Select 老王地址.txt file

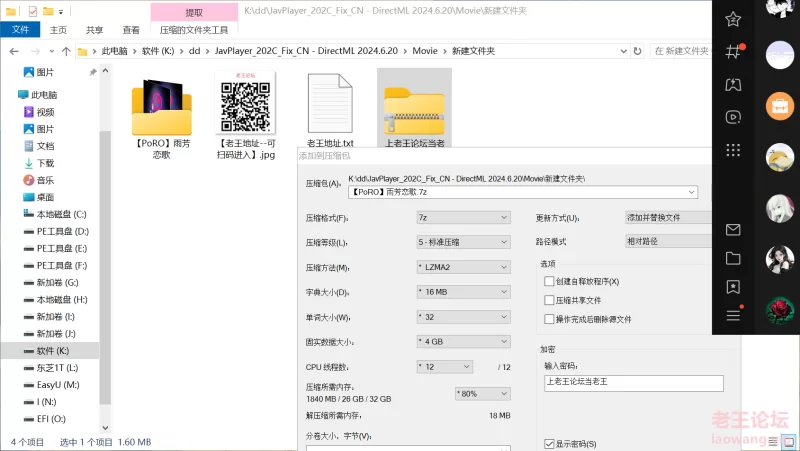(x=330, y=111)
